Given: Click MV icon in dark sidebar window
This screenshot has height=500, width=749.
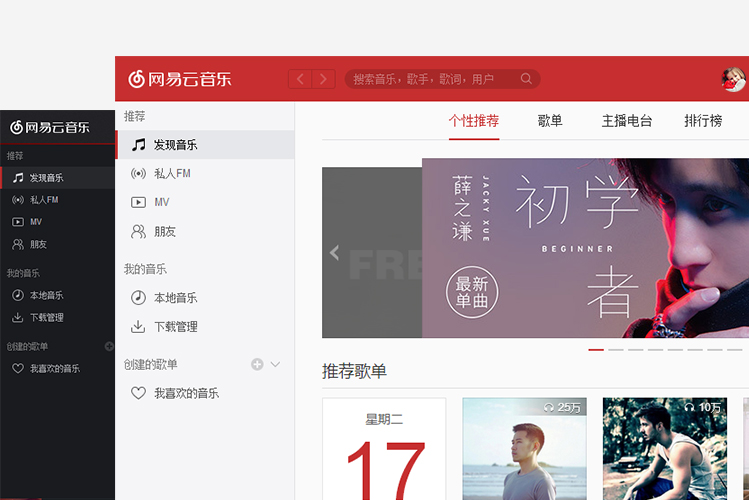Looking at the screenshot, I should point(18,222).
